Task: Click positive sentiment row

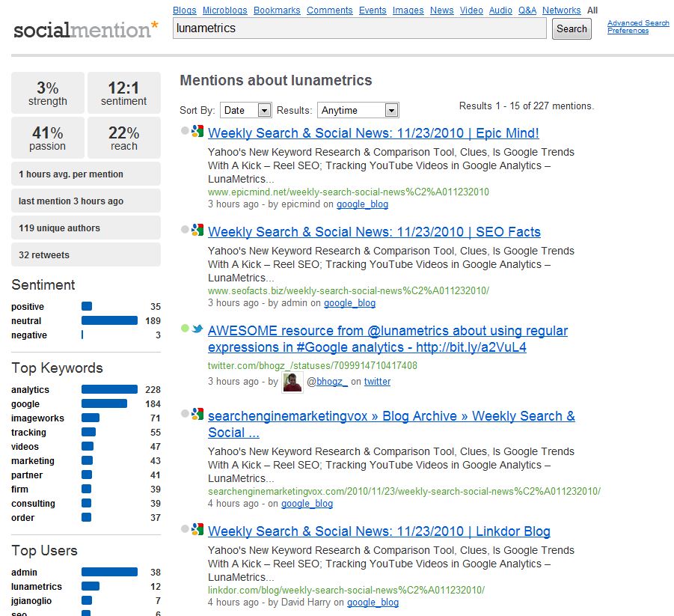Action: point(86,307)
